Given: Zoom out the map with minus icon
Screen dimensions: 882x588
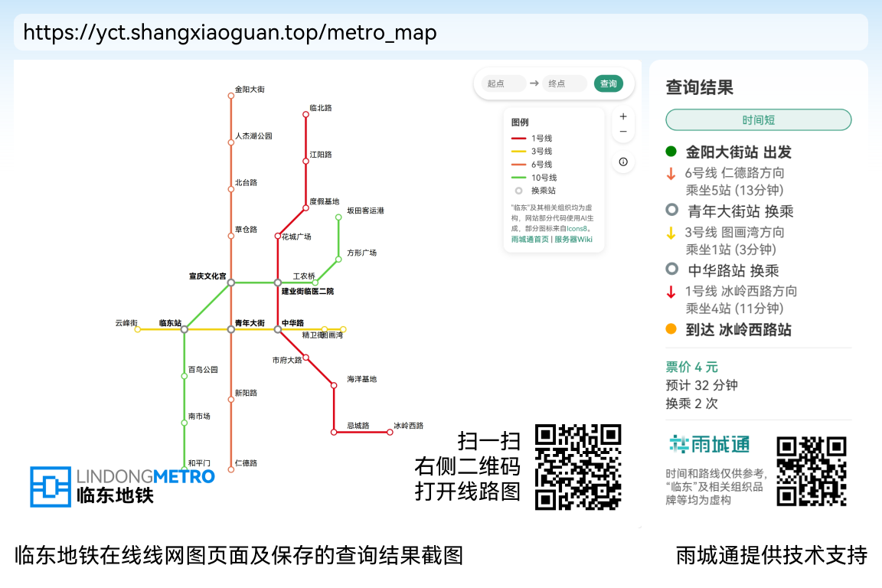Looking at the screenshot, I should click(623, 132).
